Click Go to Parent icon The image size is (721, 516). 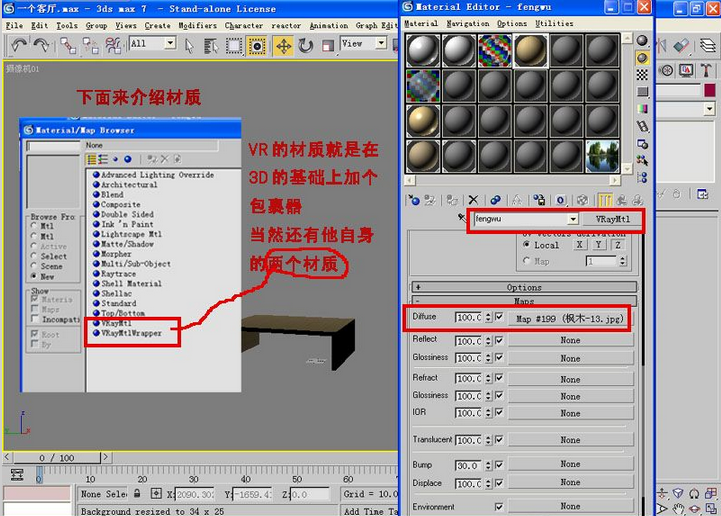pos(622,200)
